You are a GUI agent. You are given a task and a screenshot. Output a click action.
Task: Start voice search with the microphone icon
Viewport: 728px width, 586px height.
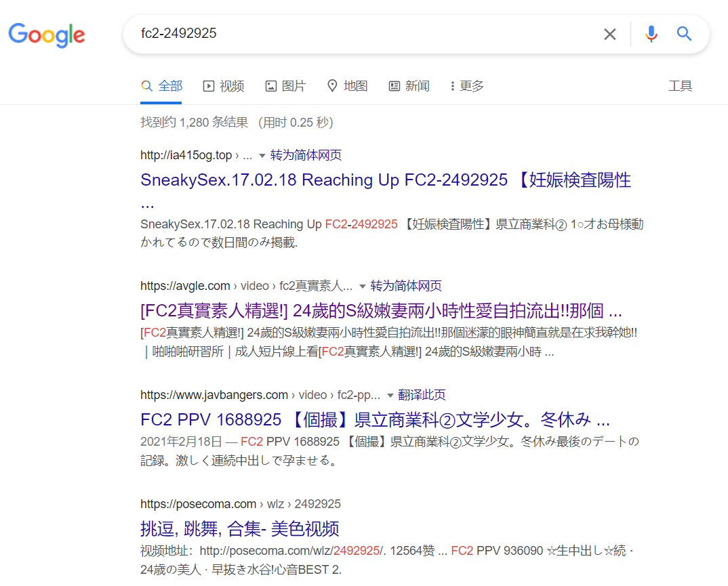click(x=651, y=34)
